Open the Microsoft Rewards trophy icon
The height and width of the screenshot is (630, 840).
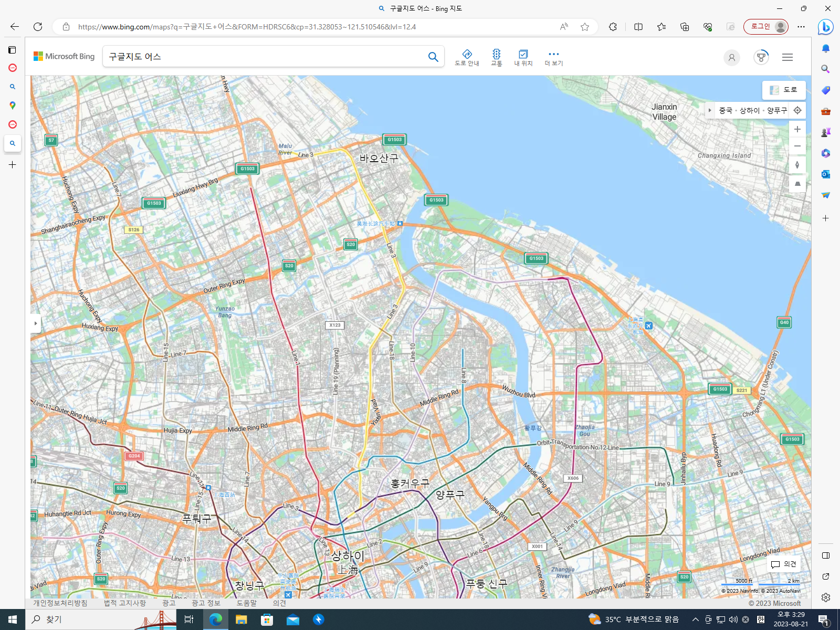click(761, 57)
